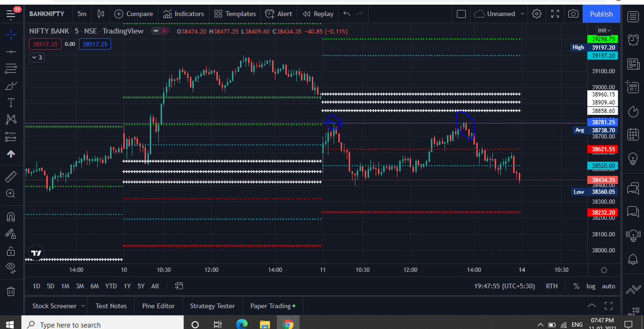The image size is (644, 329).
Task: Toggle symbol status indicator next to TradingView
Action: [x=160, y=31]
